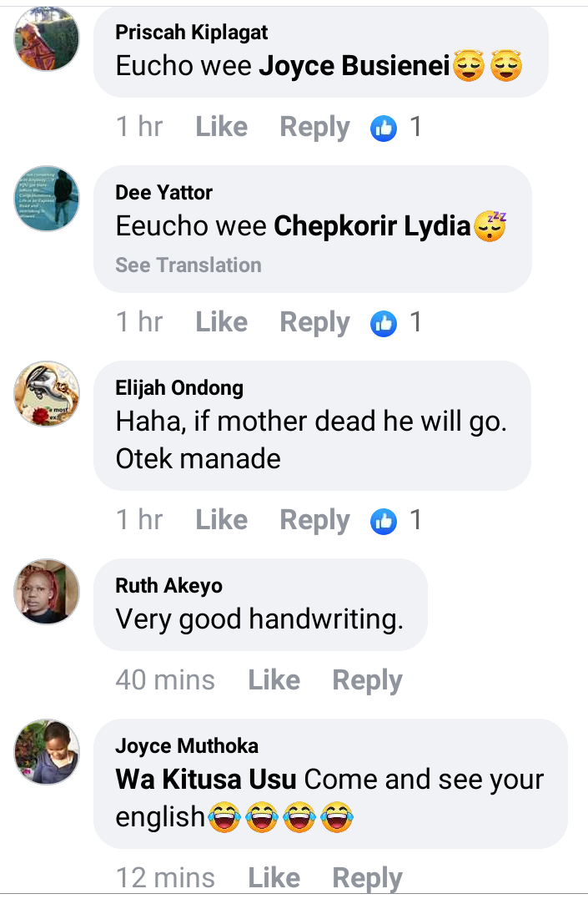588x909 pixels.
Task: Open Ruth Akeyo's profile photo
Action: [x=47, y=592]
